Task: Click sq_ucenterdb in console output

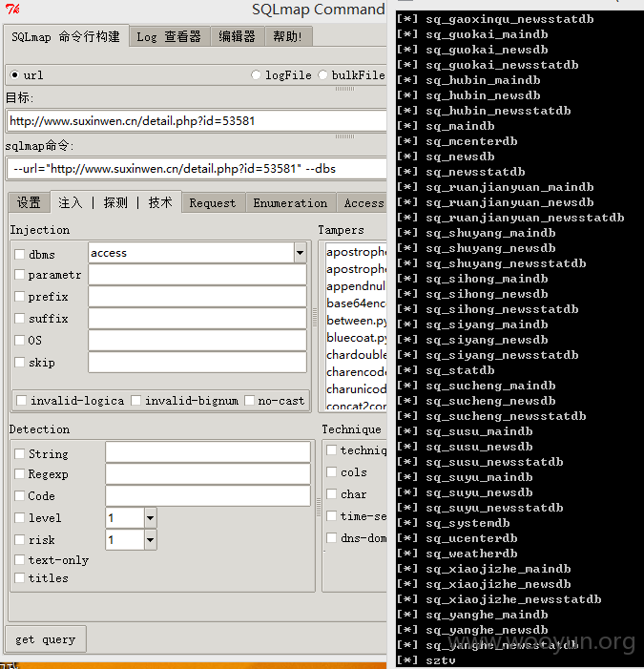Action: [x=471, y=538]
